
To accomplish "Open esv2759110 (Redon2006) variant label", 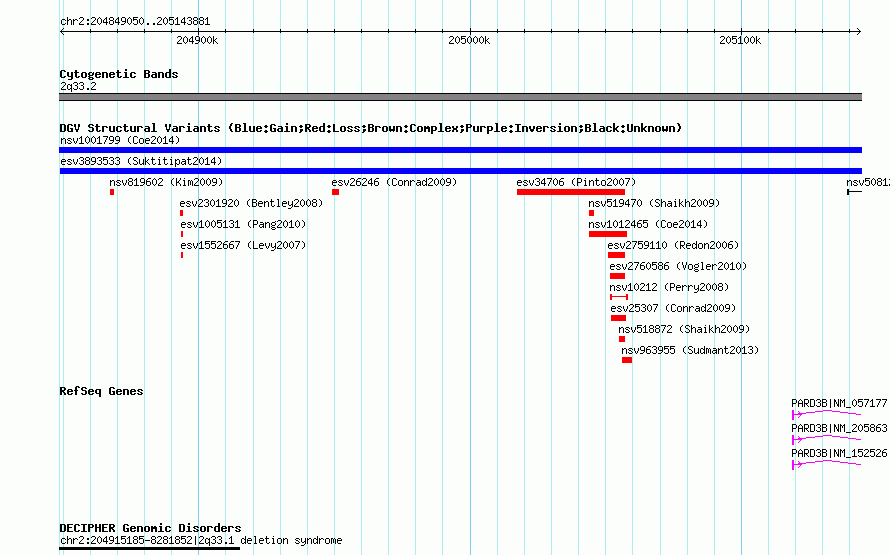I will (x=673, y=245).
